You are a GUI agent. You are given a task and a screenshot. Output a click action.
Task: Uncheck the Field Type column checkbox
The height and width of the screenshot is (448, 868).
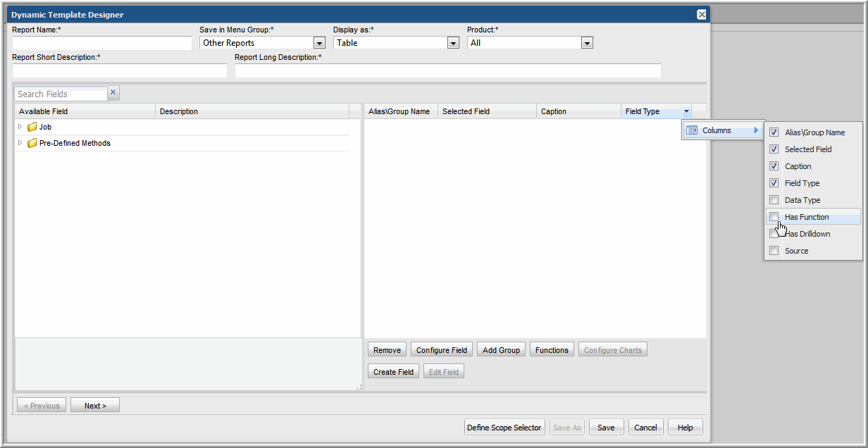point(774,183)
